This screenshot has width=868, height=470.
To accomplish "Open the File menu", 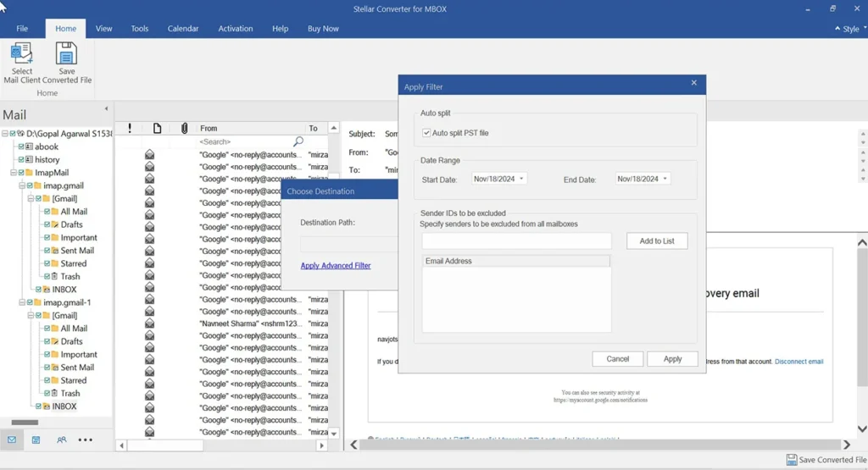I will [x=22, y=29].
